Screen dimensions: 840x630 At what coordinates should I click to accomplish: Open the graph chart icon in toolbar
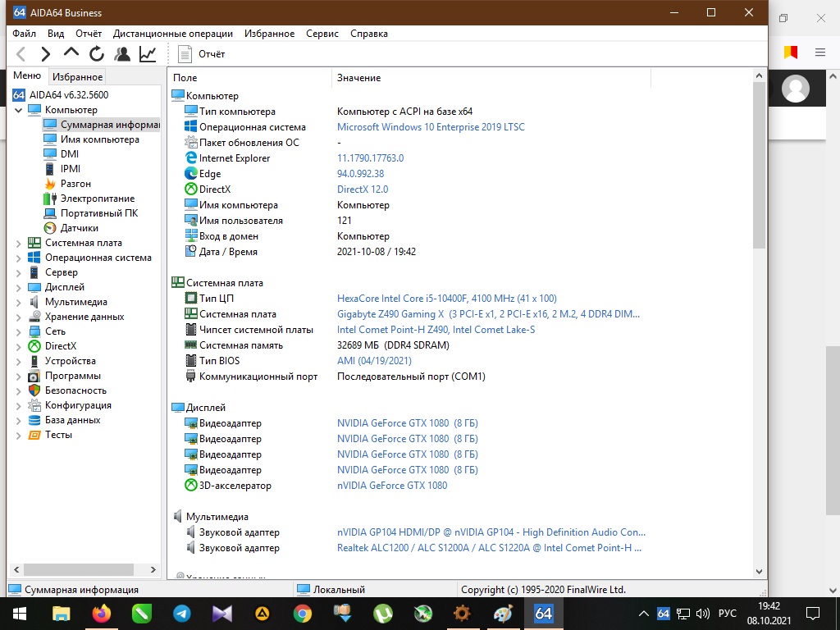click(148, 54)
